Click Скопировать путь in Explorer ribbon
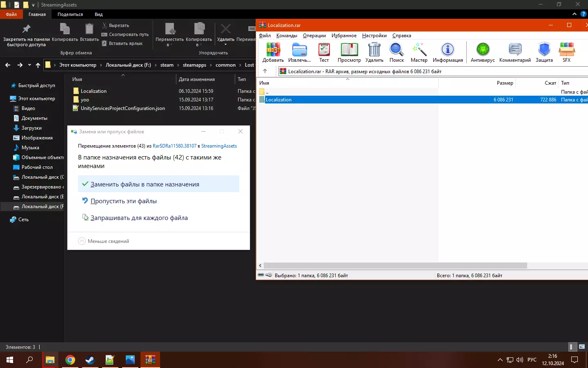 coord(125,34)
